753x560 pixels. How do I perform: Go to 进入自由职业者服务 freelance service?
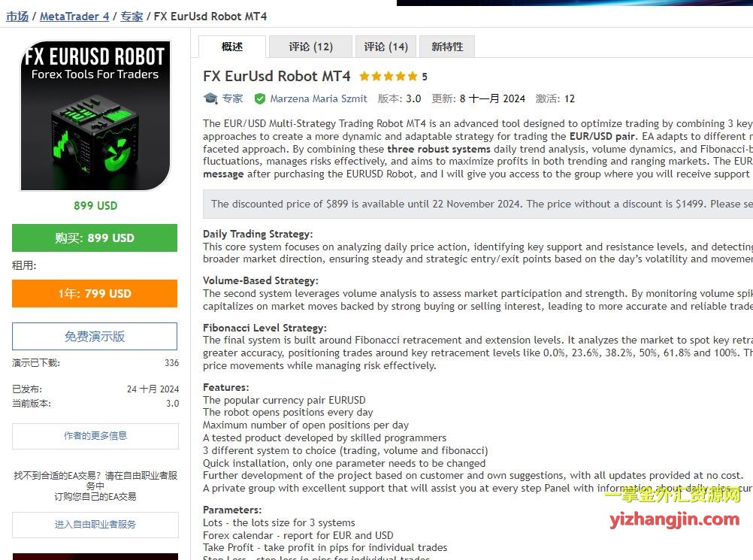coord(95,525)
